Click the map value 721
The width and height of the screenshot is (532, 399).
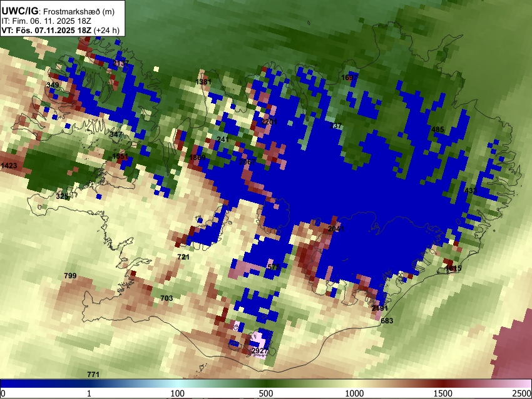tap(183, 257)
